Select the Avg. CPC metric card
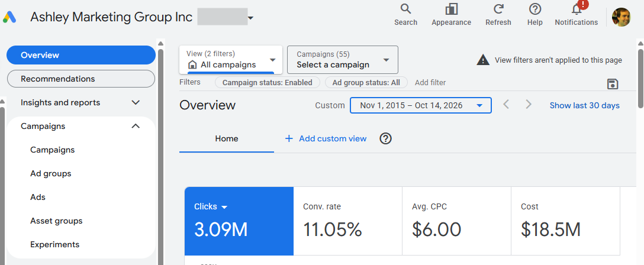This screenshot has height=265, width=644. click(x=457, y=221)
